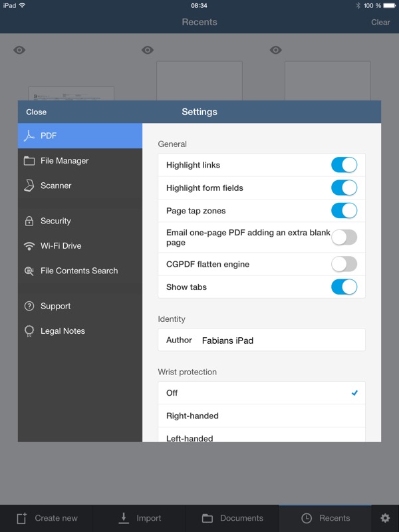Open Security settings padlock icon
This screenshot has height=532, width=399.
tap(29, 221)
